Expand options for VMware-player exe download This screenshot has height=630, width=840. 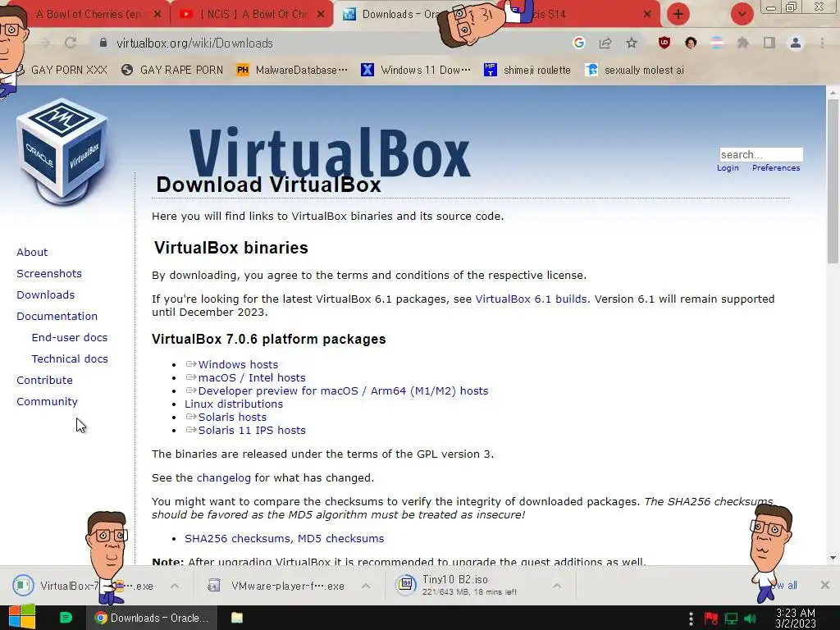coord(366,586)
